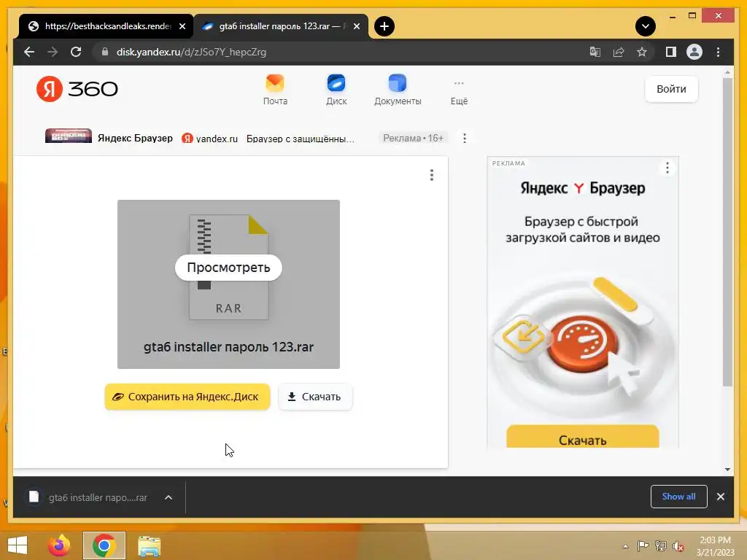Click the browser forward arrow
The width and height of the screenshot is (747, 560).
point(53,52)
